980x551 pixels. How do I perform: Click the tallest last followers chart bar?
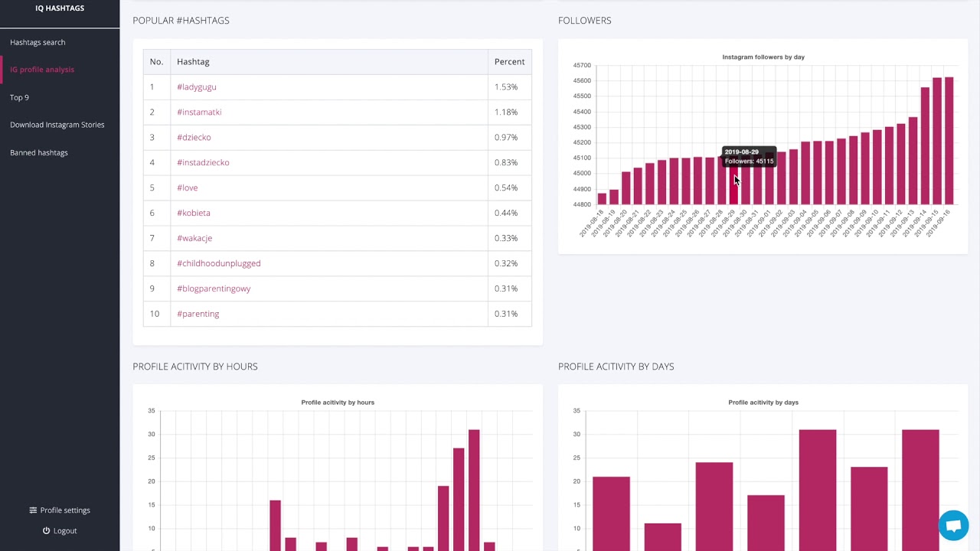pos(949,141)
